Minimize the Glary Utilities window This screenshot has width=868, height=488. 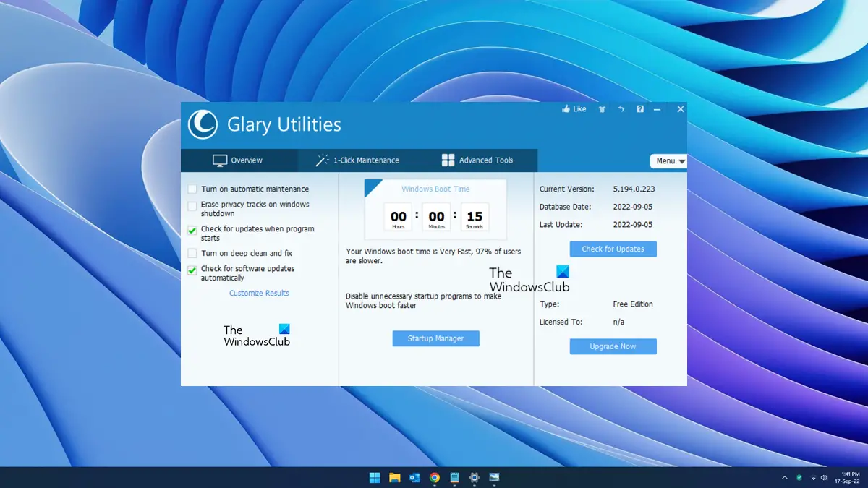coord(658,109)
